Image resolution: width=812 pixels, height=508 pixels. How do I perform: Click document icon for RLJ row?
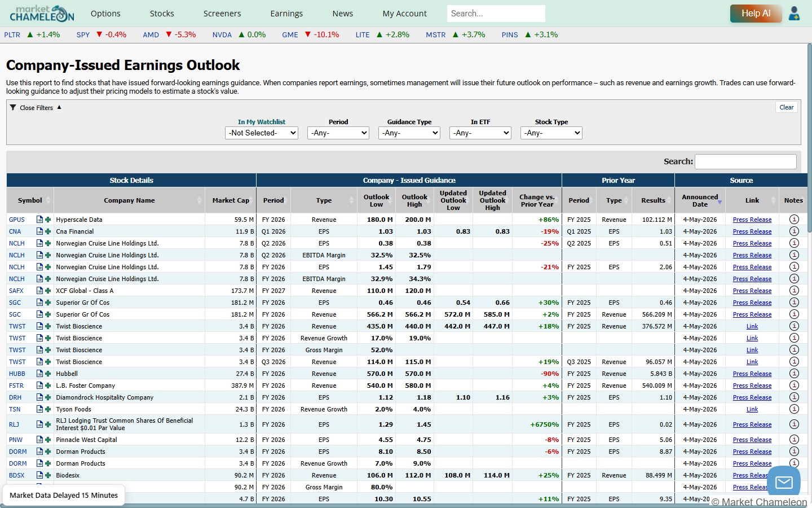[x=39, y=424]
